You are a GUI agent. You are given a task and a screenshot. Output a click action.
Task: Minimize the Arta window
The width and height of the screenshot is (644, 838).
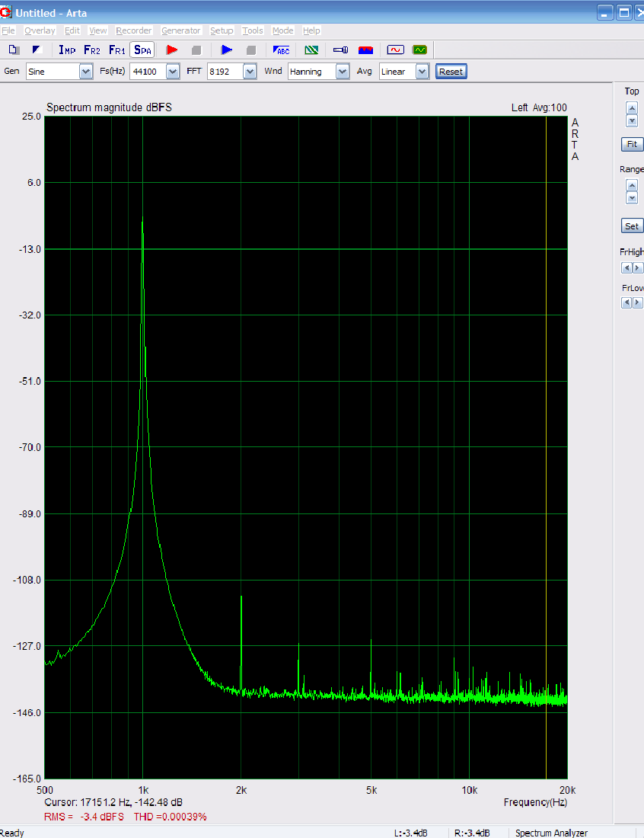click(605, 12)
